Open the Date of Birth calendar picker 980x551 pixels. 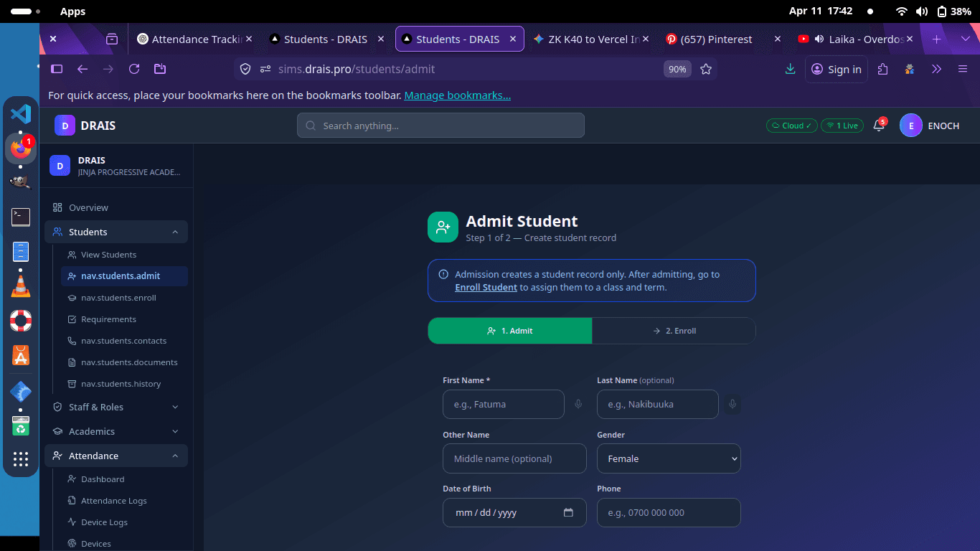coord(568,513)
